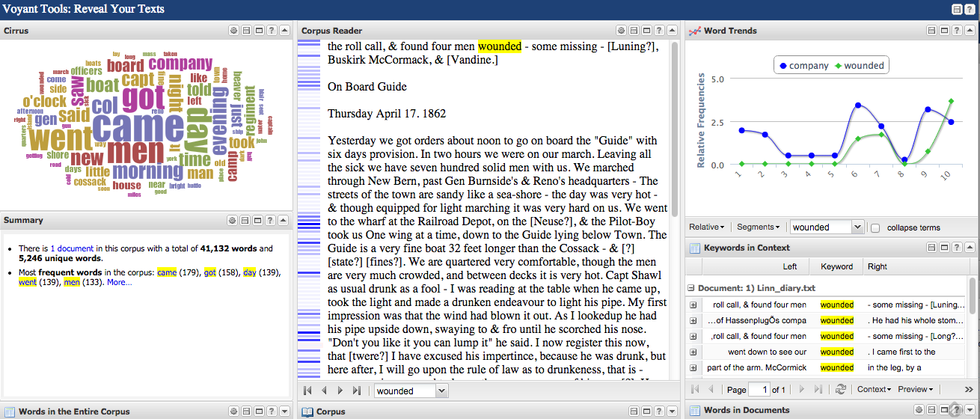980x419 pixels.
Task: Open help for the Summary panel
Action: tap(272, 221)
